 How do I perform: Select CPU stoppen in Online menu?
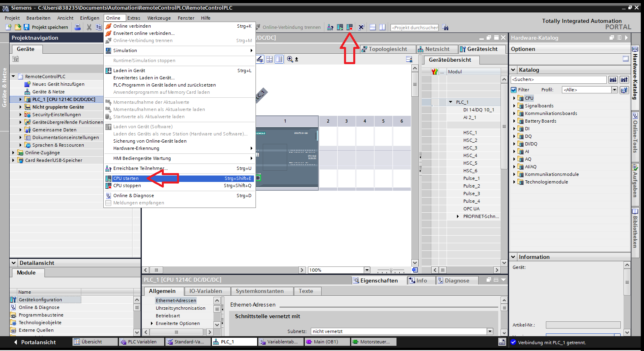pos(179,186)
